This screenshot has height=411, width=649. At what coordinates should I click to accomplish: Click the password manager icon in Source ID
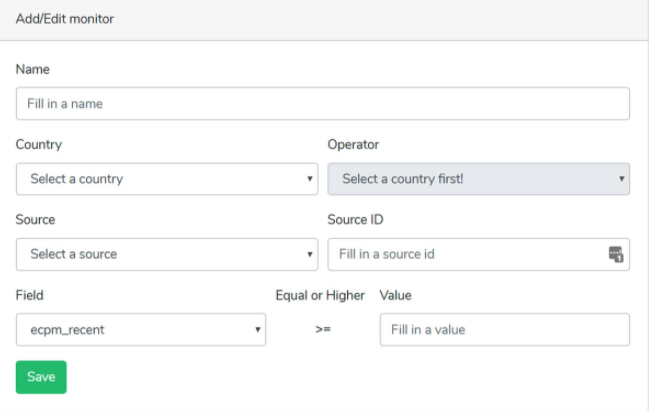pyautogui.click(x=616, y=254)
